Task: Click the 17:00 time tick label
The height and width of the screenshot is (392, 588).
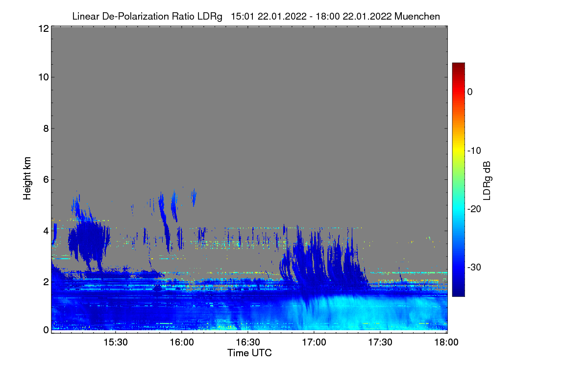Action: (x=314, y=342)
